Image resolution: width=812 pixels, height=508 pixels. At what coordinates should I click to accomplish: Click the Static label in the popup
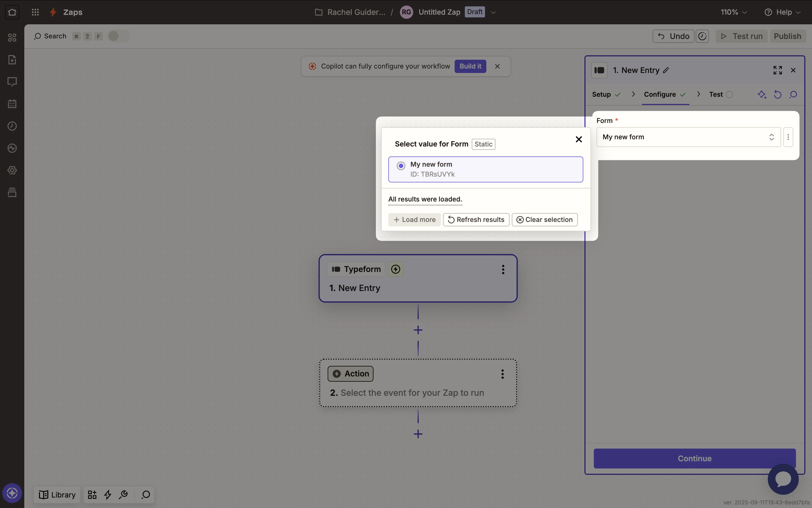point(483,144)
